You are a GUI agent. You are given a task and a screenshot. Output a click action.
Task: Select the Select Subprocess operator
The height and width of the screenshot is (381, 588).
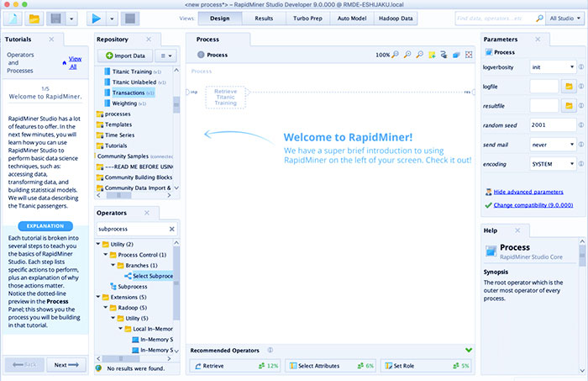pos(149,276)
